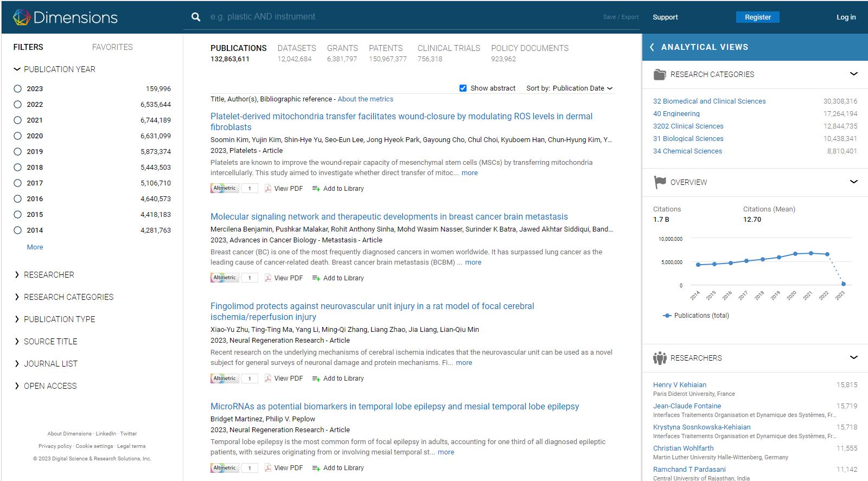The width and height of the screenshot is (868, 481).
Task: Select the 2016 publication year filter
Action: click(x=17, y=198)
